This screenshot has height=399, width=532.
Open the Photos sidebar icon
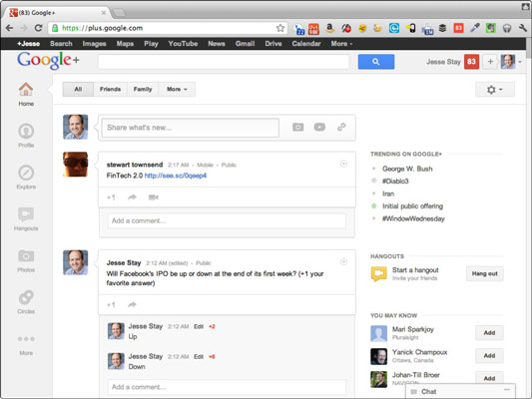coord(26,256)
